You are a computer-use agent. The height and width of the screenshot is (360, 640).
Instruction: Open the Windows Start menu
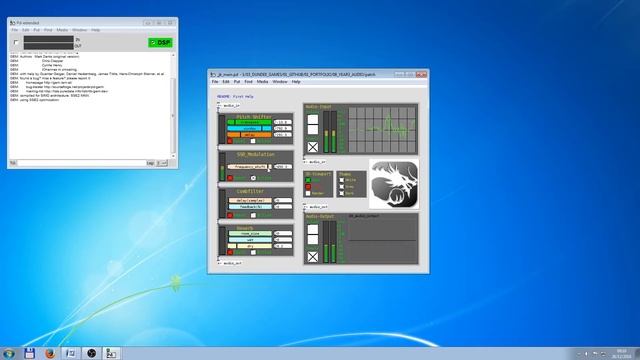coord(9,353)
